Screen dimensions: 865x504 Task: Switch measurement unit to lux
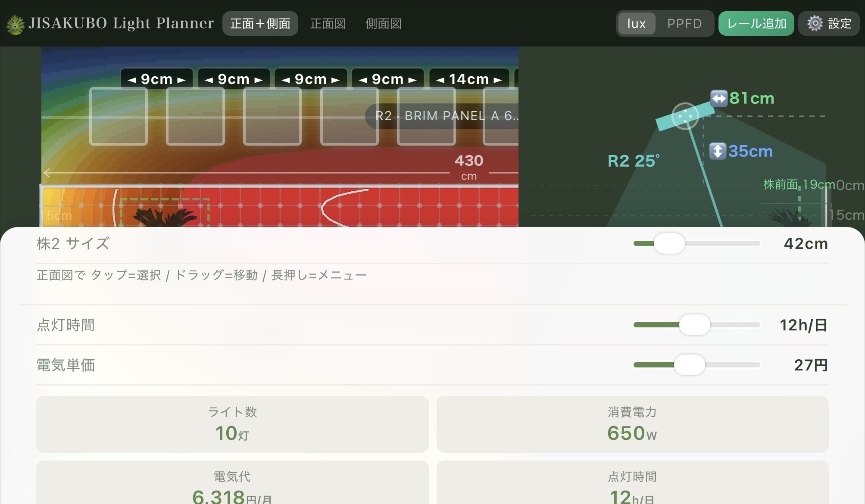pyautogui.click(x=636, y=24)
